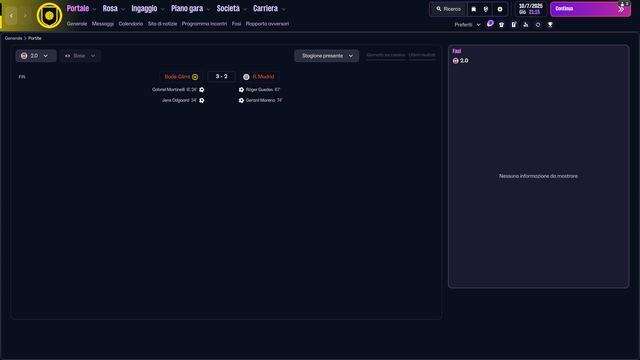Go back with the left arrow button
Viewport: 640px width, 360px height.
(x=11, y=16)
